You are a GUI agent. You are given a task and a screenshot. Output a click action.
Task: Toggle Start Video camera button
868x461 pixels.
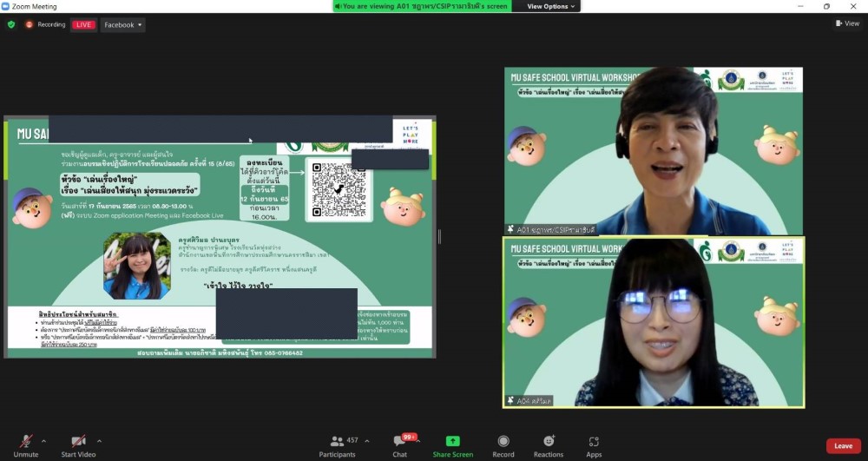coord(79,441)
